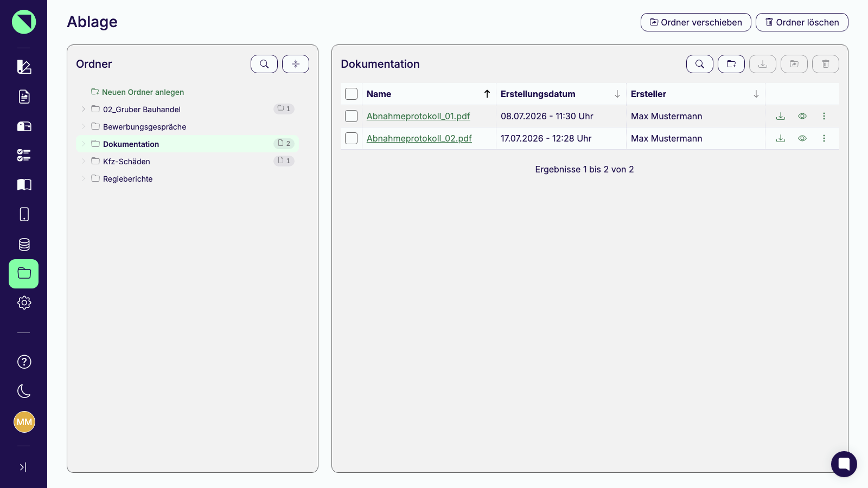Open the MM user avatar

[x=24, y=422]
